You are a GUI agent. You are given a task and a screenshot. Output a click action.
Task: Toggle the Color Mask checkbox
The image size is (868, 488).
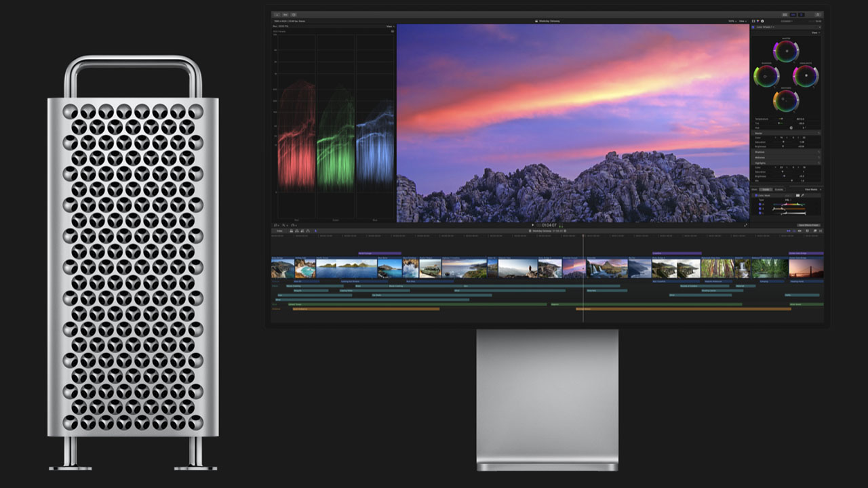(756, 195)
